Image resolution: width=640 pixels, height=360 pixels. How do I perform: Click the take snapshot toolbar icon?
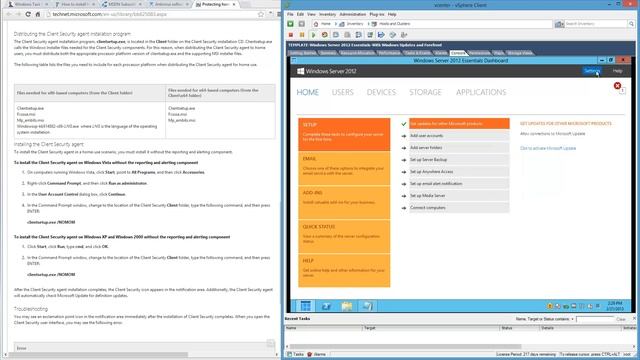click(x=336, y=35)
